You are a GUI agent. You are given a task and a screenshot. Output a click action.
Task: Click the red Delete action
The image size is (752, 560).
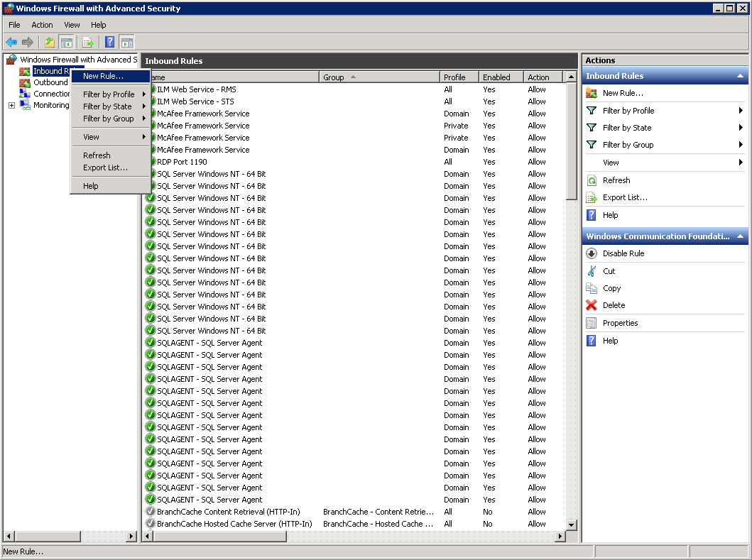tap(614, 305)
